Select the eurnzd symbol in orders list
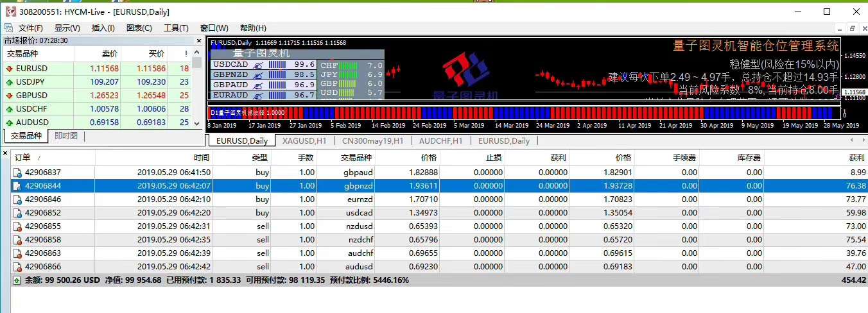The height and width of the screenshot is (313, 868). point(358,199)
